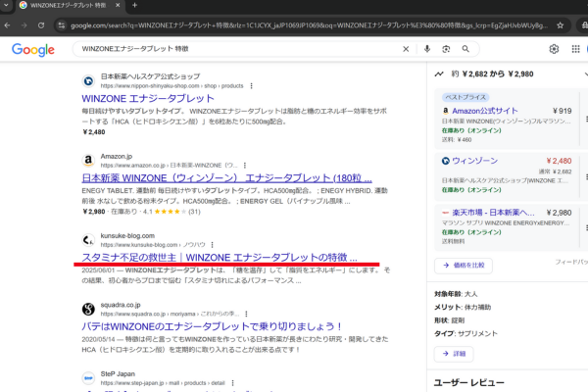Image resolution: width=588 pixels, height=392 pixels.
Task: Click the メリット: 体力補助 attribute
Action: (463, 307)
